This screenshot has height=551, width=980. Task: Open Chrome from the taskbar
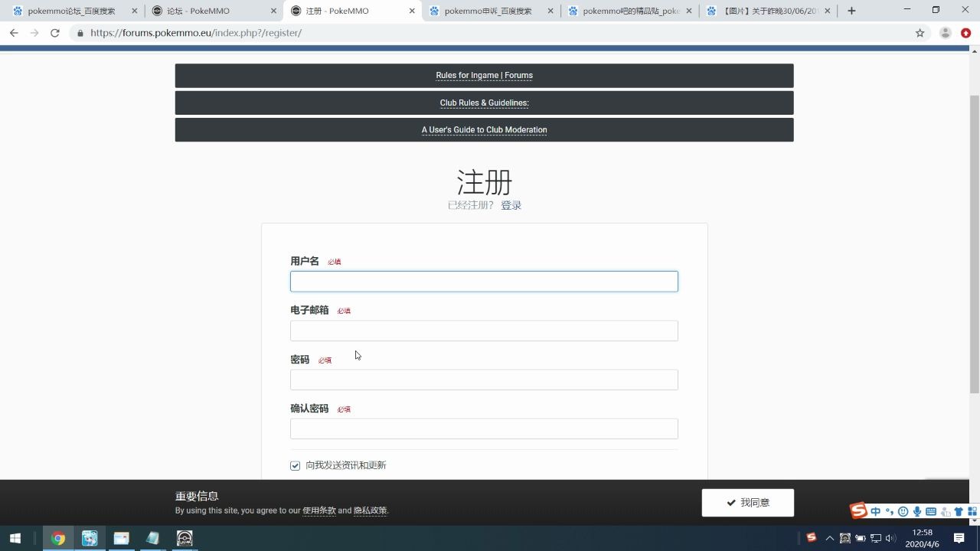tap(58, 538)
